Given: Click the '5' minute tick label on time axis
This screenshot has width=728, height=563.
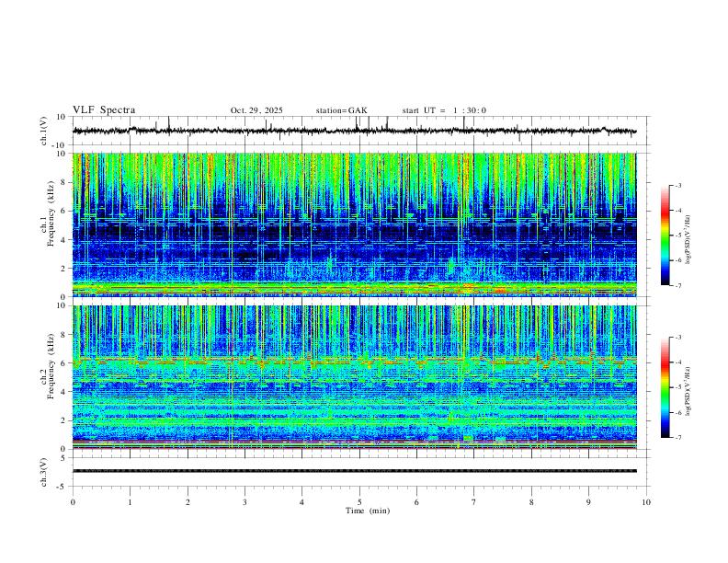Looking at the screenshot, I should (x=359, y=502).
